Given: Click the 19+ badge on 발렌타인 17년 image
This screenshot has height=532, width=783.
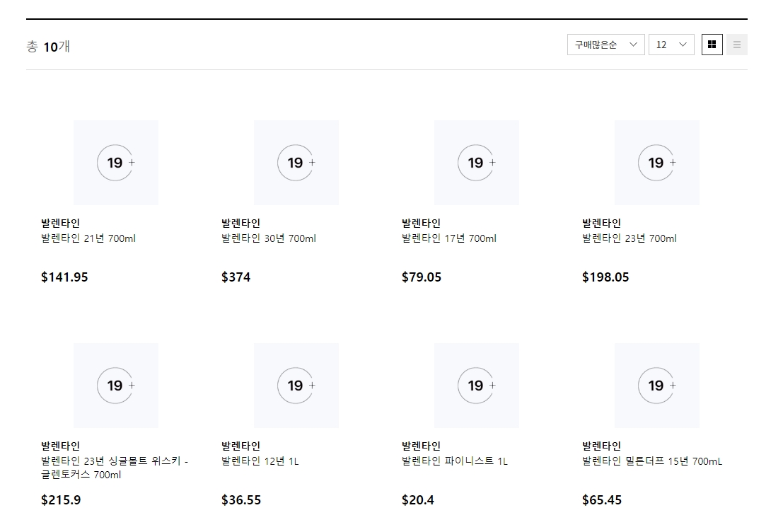Looking at the screenshot, I should tap(476, 162).
